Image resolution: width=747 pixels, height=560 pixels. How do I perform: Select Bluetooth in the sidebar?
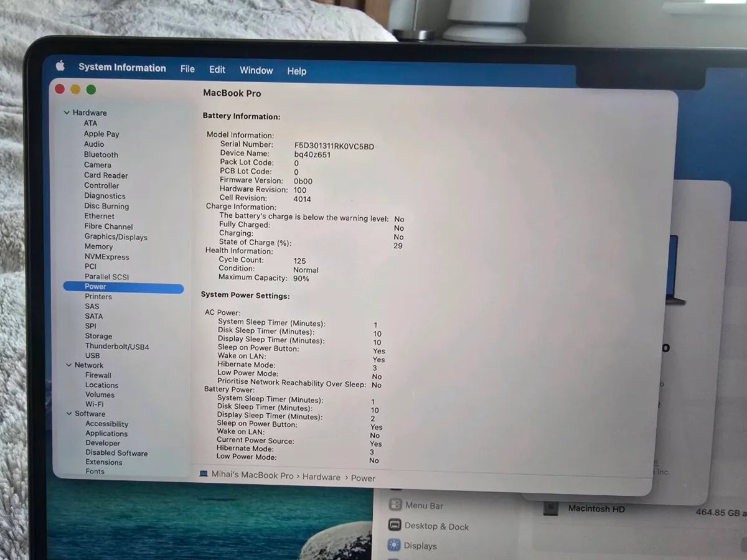[x=101, y=154]
